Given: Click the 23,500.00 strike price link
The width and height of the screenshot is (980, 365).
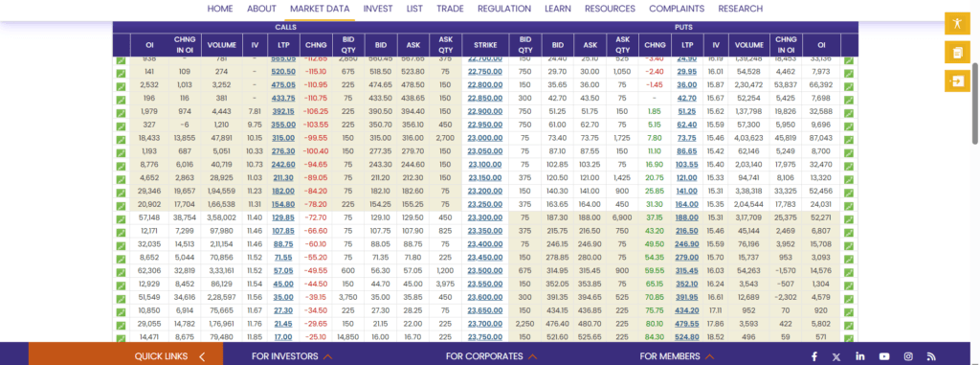Looking at the screenshot, I should tap(485, 271).
